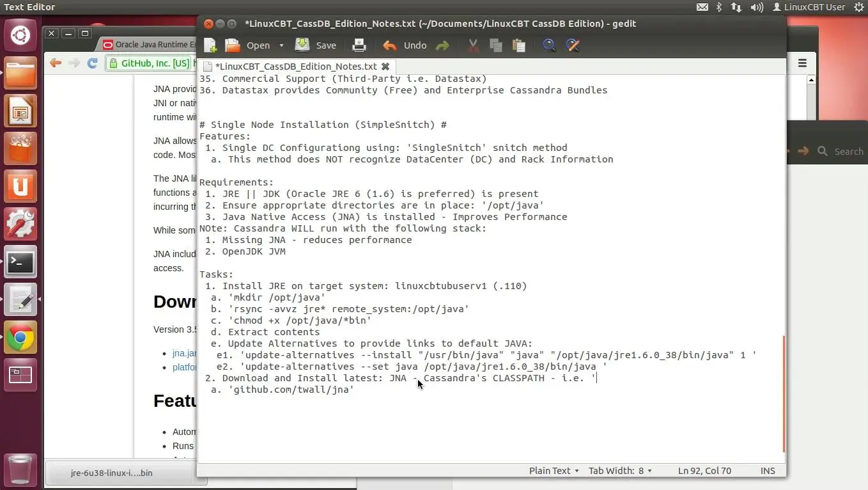Undo the last edit via arrow icon
868x490 pixels.
[389, 45]
